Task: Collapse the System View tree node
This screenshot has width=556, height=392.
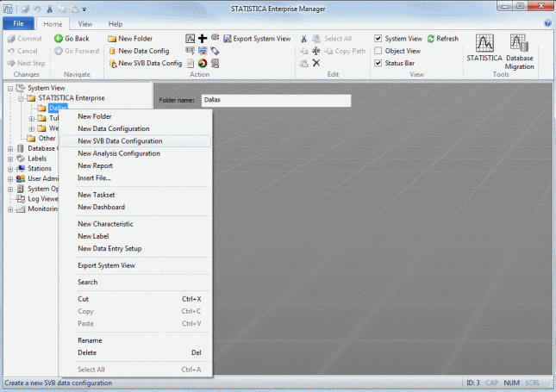Action: tap(10, 88)
